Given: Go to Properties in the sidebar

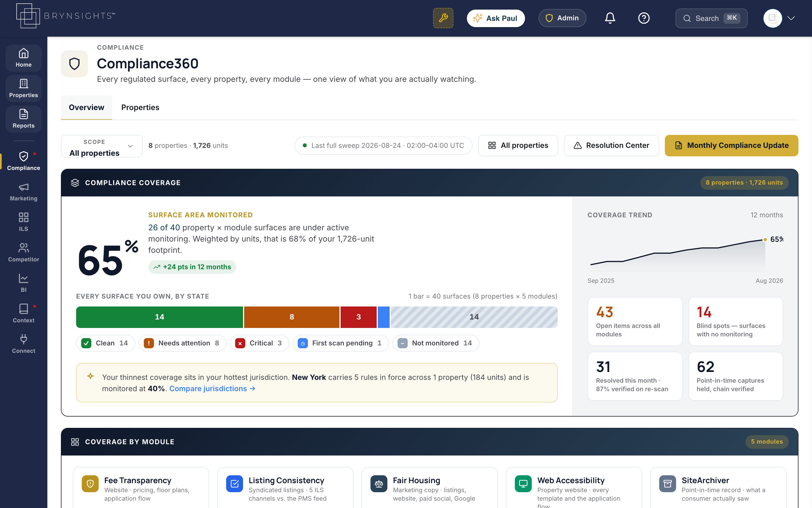Looking at the screenshot, I should [x=23, y=88].
